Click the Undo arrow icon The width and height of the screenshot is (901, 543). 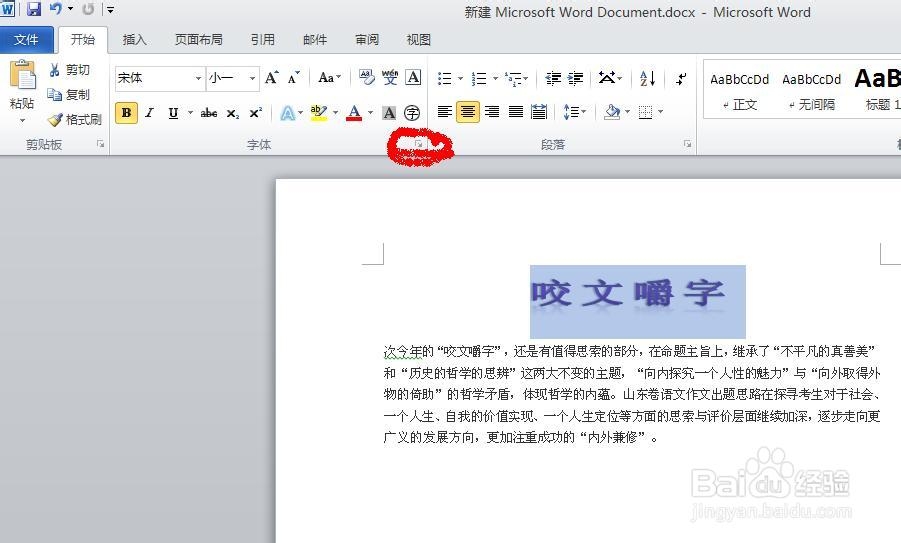tap(56, 9)
